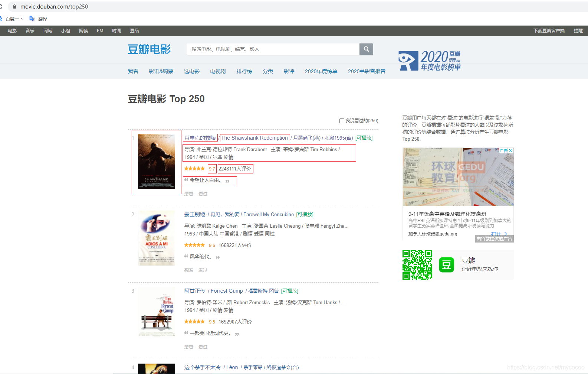The image size is (588, 374).
Task: Mark 阿甘正传 as 看过
Action: [x=203, y=347]
